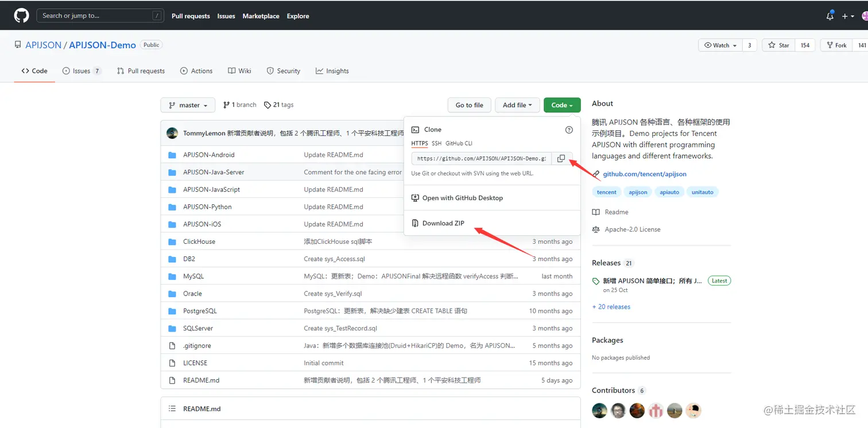Open the Watch dropdown
868x428 pixels.
720,45
